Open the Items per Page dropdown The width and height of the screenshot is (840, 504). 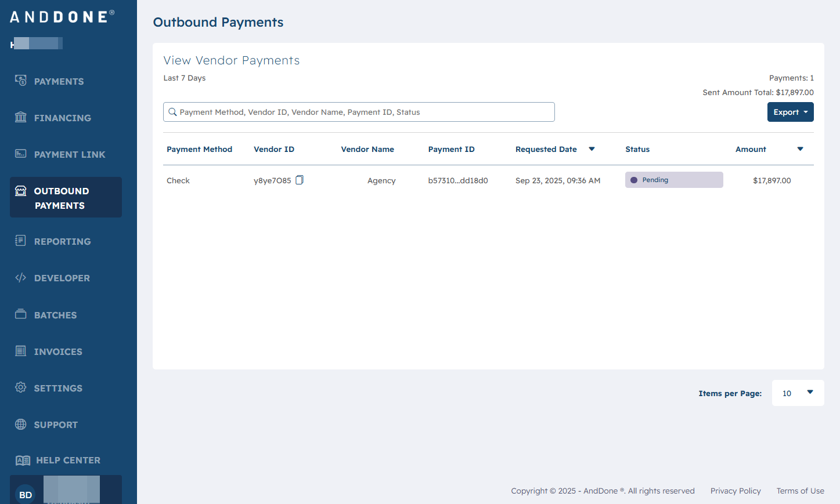pyautogui.click(x=798, y=393)
